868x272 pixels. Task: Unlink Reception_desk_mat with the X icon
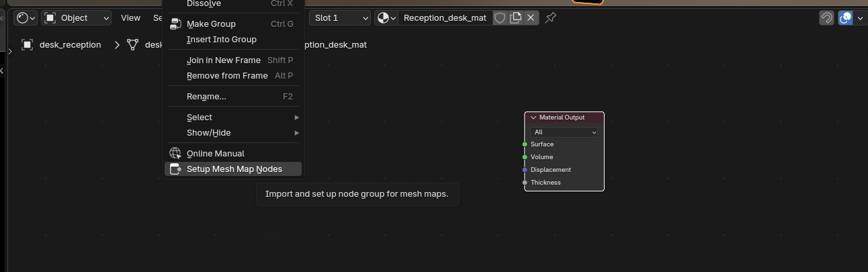click(x=531, y=18)
